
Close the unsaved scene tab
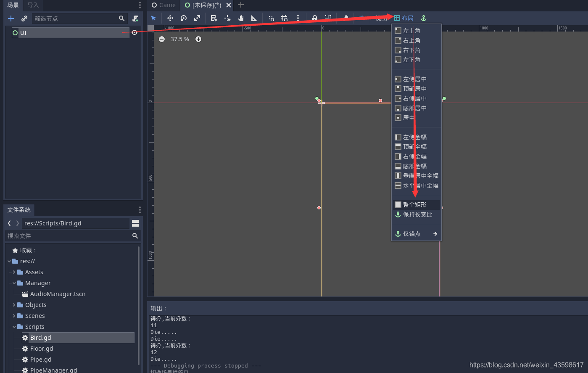point(229,5)
